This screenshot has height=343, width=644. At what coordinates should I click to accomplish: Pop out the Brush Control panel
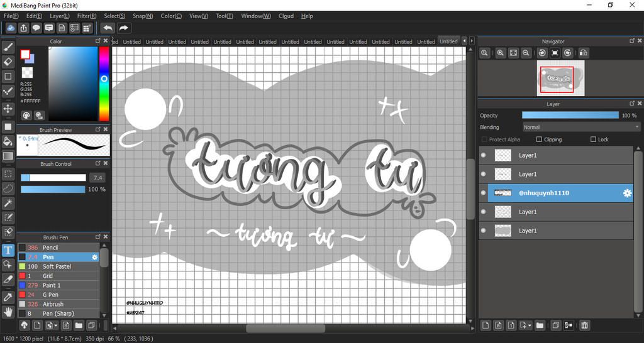97,163
